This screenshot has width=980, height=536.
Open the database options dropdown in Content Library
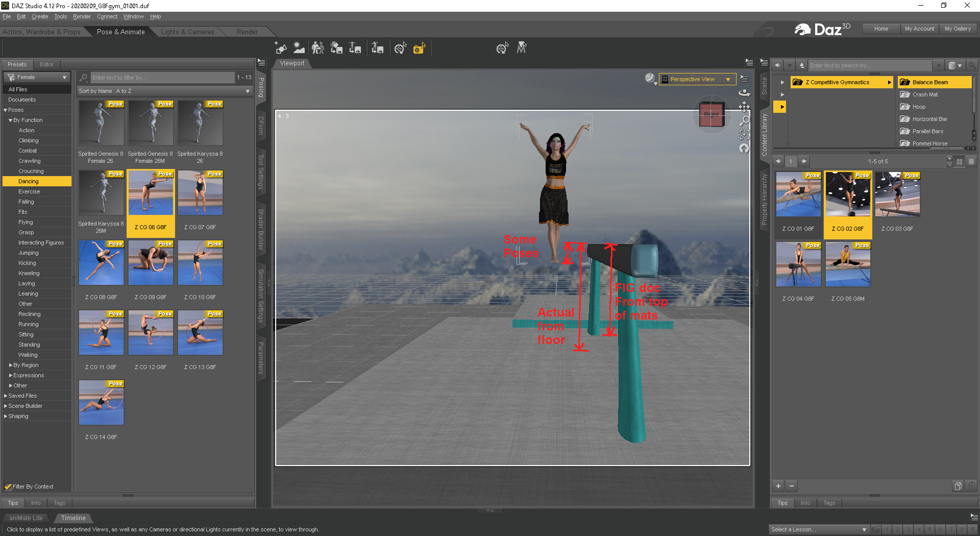(x=955, y=65)
